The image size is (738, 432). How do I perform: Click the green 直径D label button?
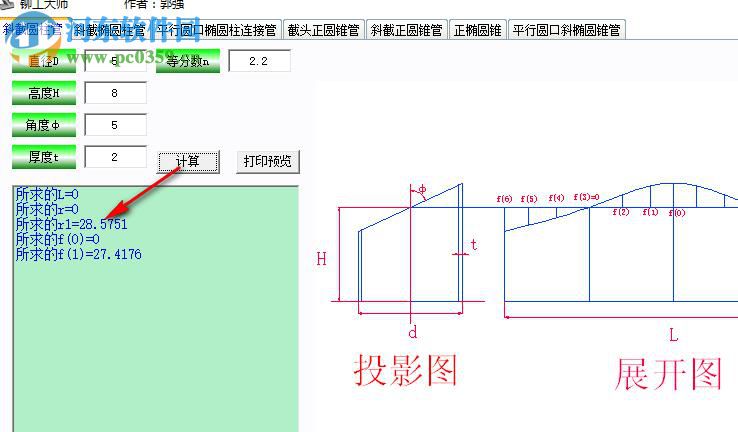(x=44, y=61)
